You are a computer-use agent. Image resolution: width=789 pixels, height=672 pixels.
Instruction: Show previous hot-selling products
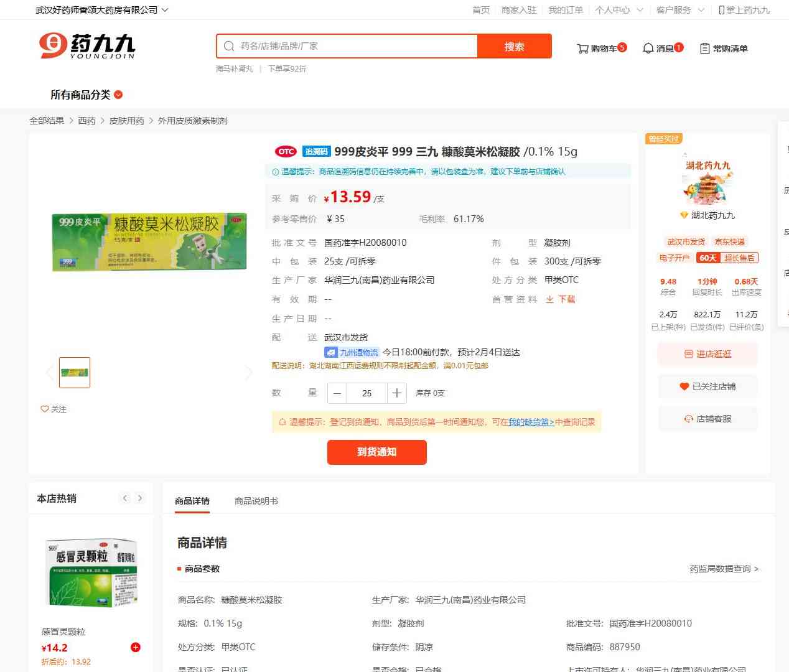(125, 498)
